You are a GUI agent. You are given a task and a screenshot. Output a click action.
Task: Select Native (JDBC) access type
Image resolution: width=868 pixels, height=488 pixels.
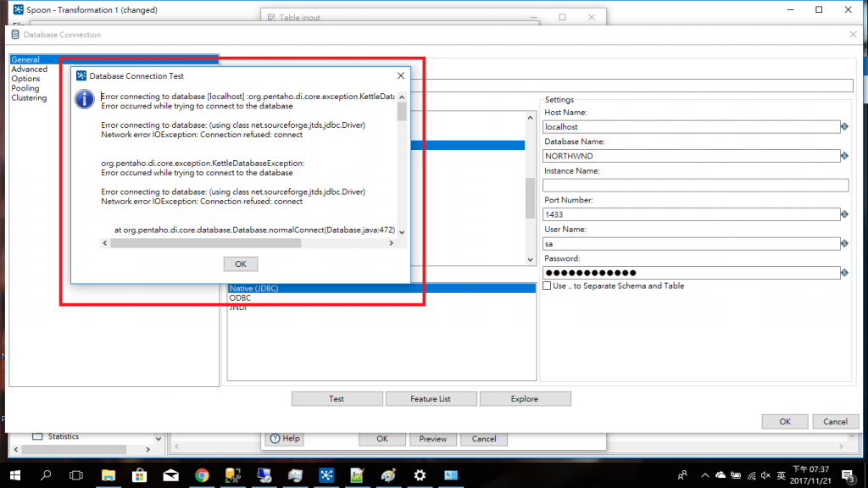click(381, 288)
